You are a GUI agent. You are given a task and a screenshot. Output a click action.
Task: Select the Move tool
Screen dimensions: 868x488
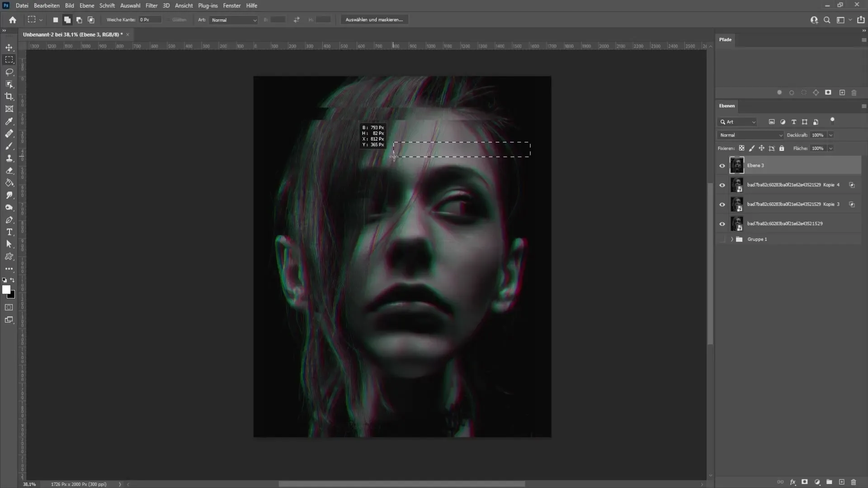click(x=9, y=47)
